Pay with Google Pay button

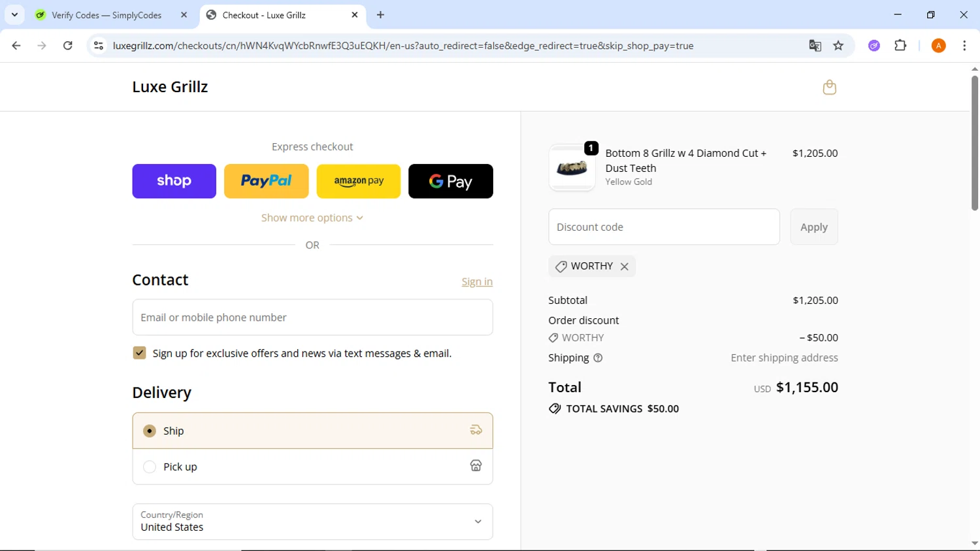coord(451,181)
